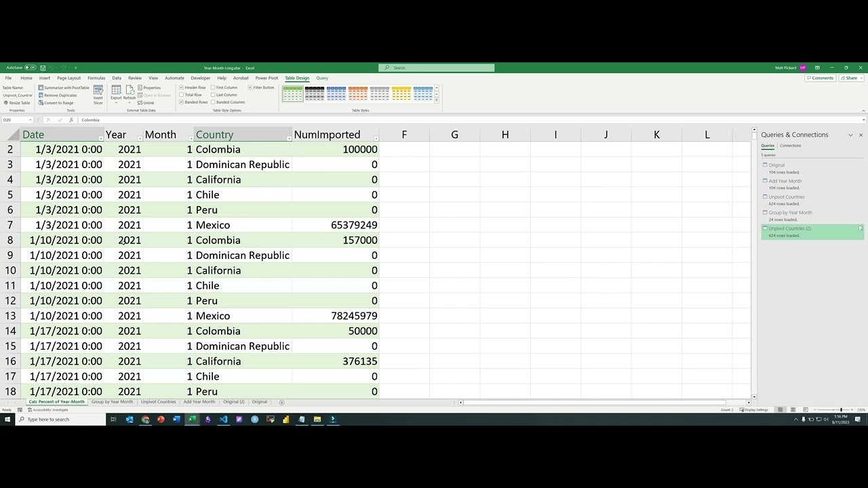Pick the yellow table style
868x488 pixels.
(x=401, y=94)
